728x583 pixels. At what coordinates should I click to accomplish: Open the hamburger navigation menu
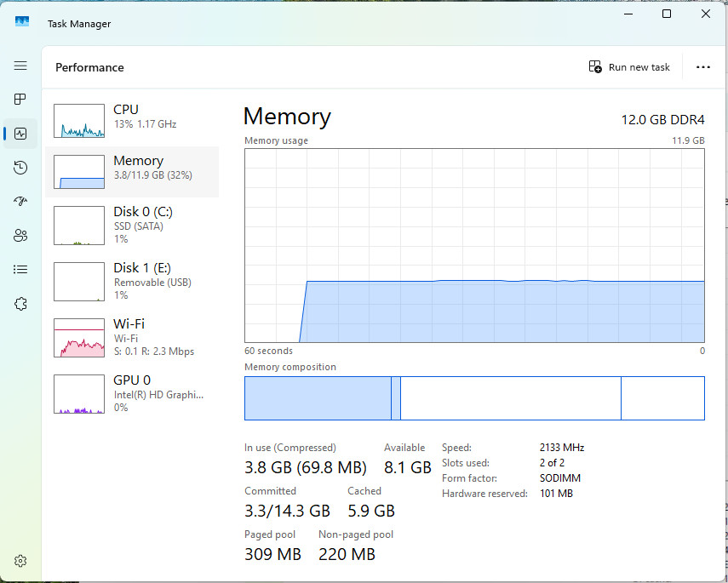tap(20, 66)
